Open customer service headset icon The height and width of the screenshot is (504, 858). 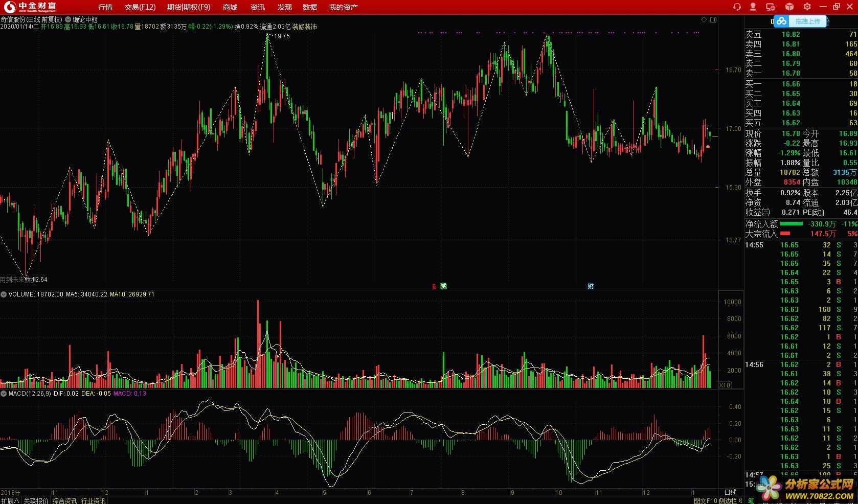(737, 7)
